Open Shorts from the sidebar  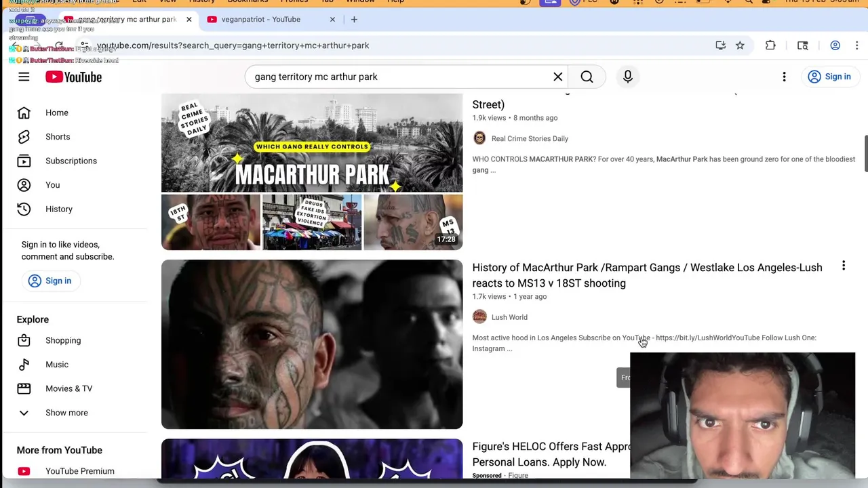58,137
